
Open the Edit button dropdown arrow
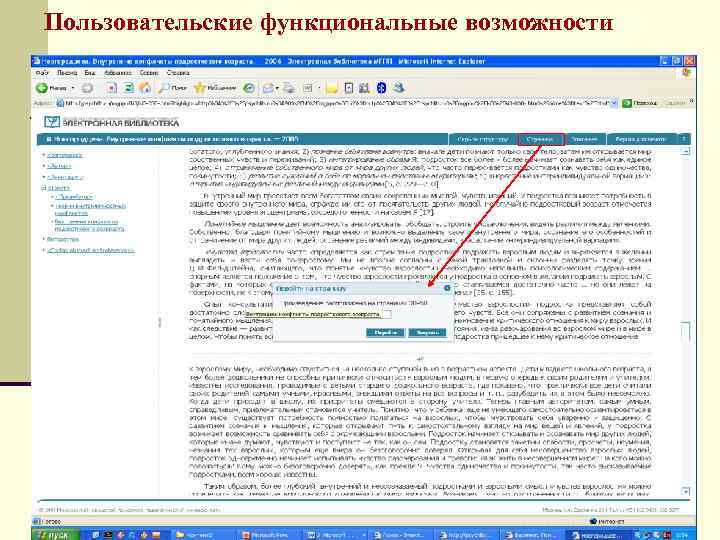(x=318, y=88)
